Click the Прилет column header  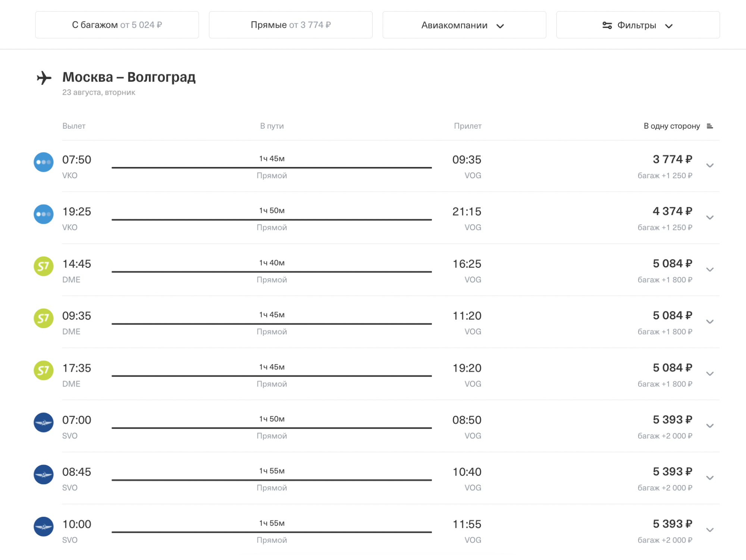(x=467, y=126)
